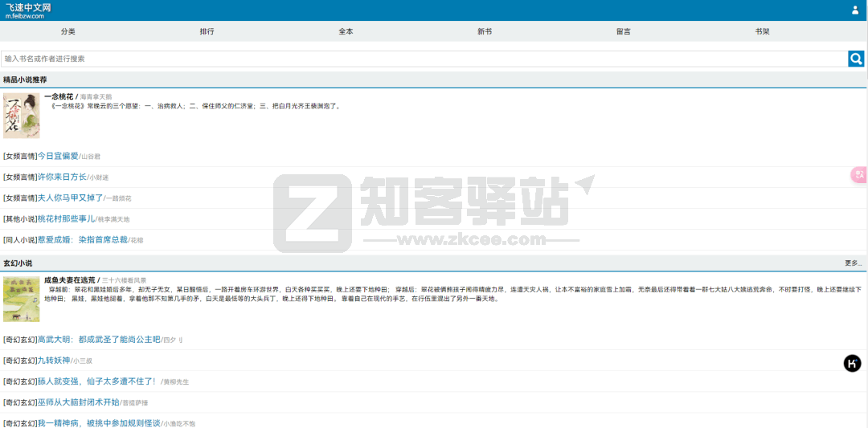Open the 书架 bookshelf tab
Image resolution: width=868 pixels, height=428 pixels.
(x=762, y=31)
